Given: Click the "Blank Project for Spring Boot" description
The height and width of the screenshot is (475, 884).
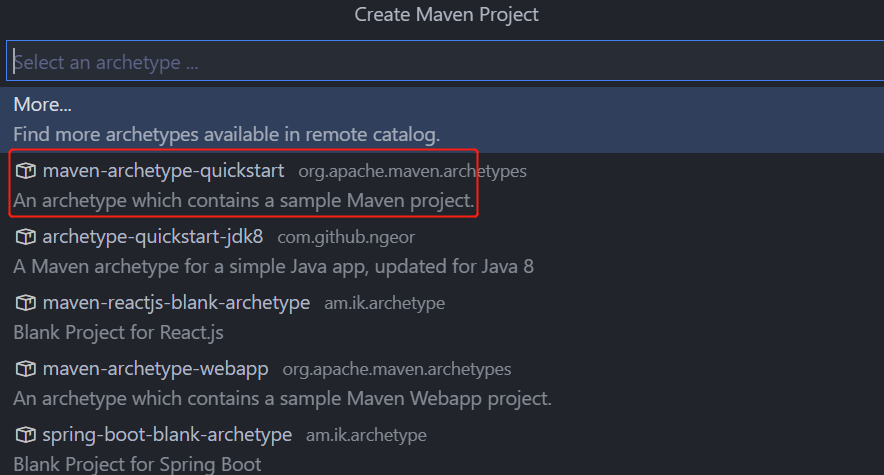Looking at the screenshot, I should (137, 464).
